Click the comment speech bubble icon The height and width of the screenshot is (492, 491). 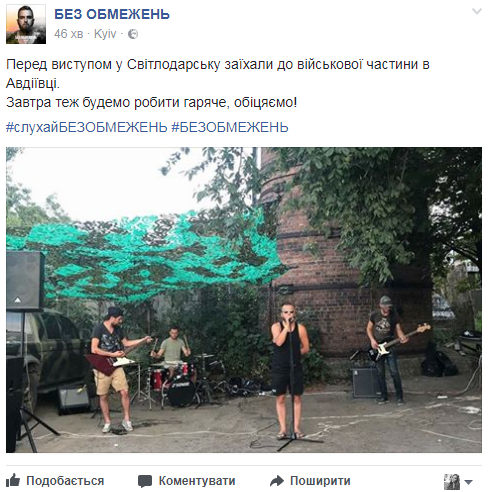click(x=145, y=481)
